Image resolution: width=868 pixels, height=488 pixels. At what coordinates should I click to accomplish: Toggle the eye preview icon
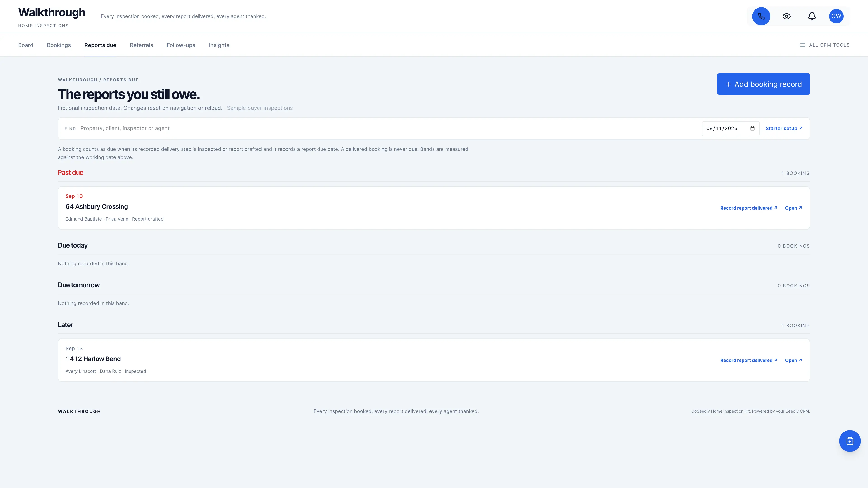point(786,16)
